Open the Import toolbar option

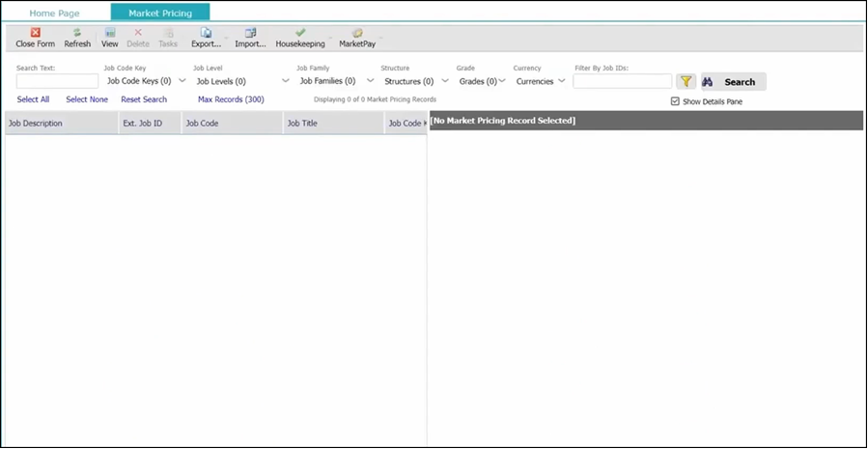point(250,33)
